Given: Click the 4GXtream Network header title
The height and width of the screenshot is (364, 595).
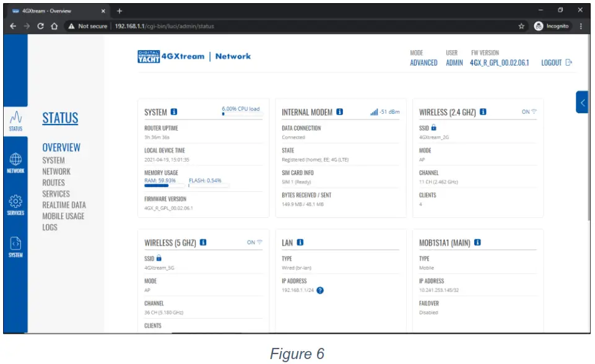Looking at the screenshot, I should [x=206, y=56].
